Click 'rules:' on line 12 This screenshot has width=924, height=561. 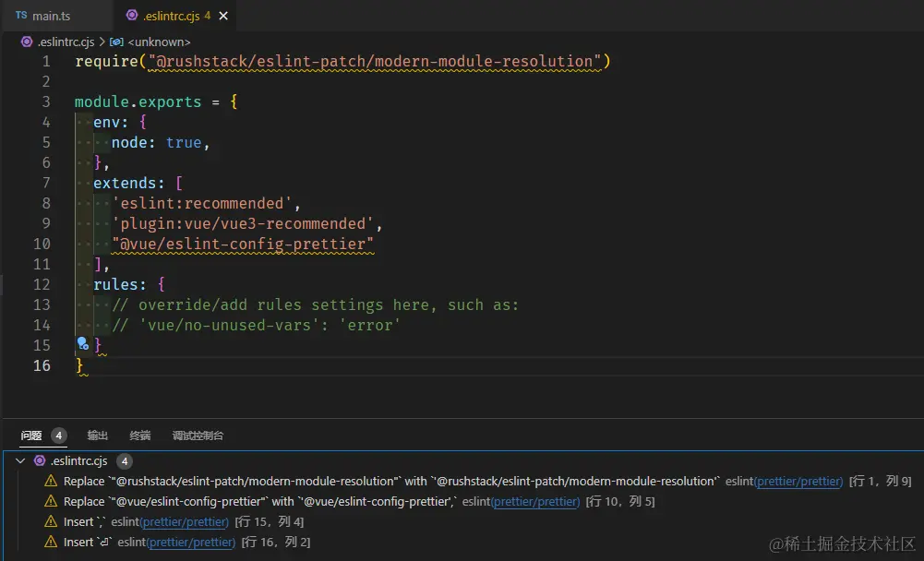(x=120, y=284)
